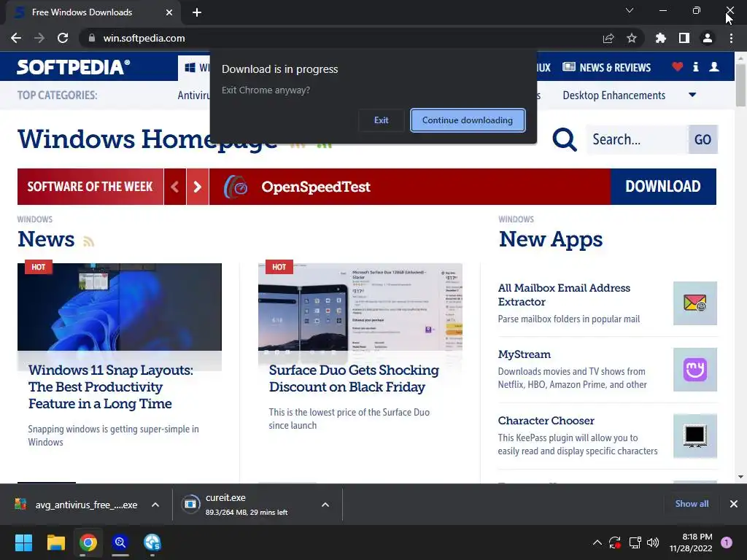747x560 pixels.
Task: Open All Mailbox Email Address Extractor
Action: [564, 295]
